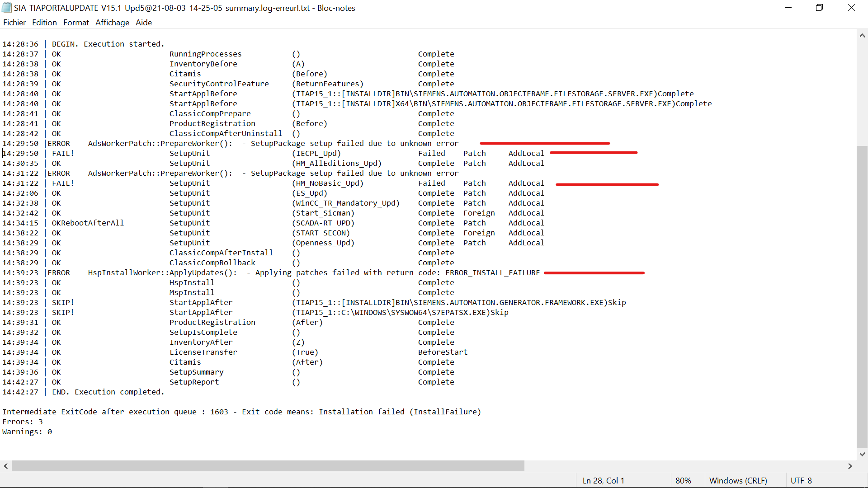
Task: Open the Fichier menu
Action: 14,23
